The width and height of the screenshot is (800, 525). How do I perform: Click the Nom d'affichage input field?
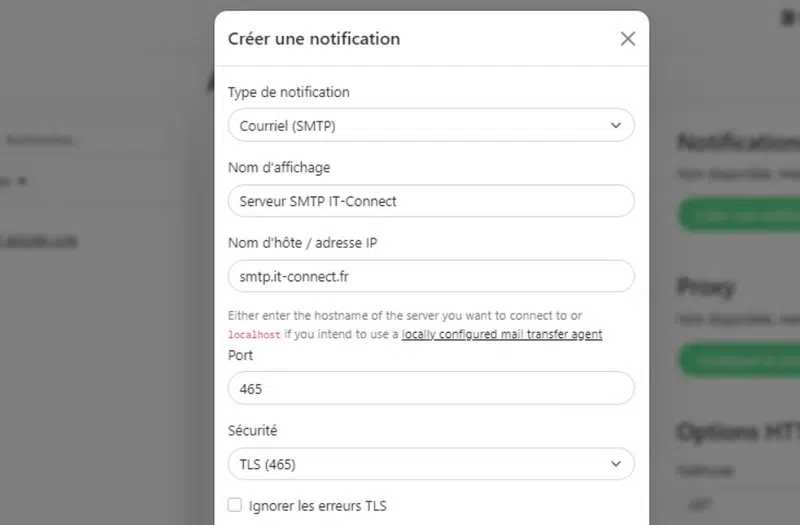tap(430, 201)
